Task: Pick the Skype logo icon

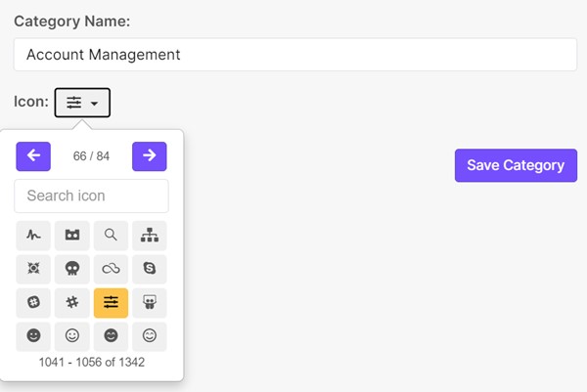Action: tap(150, 269)
